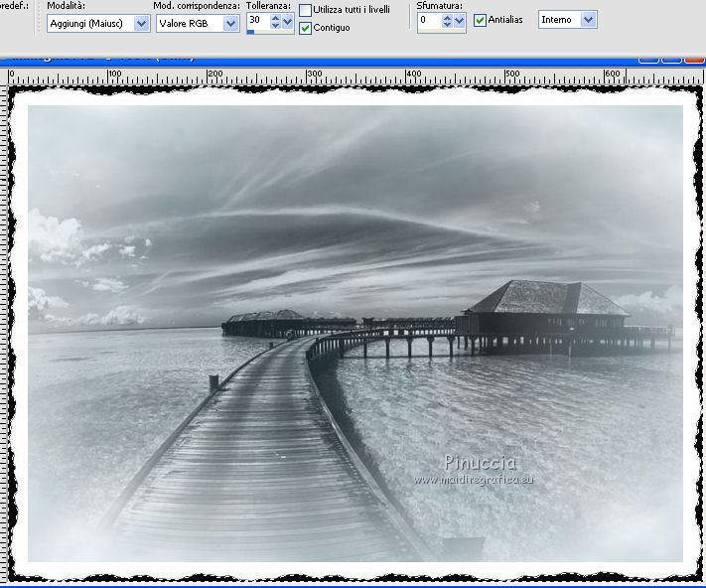The height and width of the screenshot is (588, 706).
Task: Click the blue Tolleranza meter bar under 30
Action: point(251,32)
